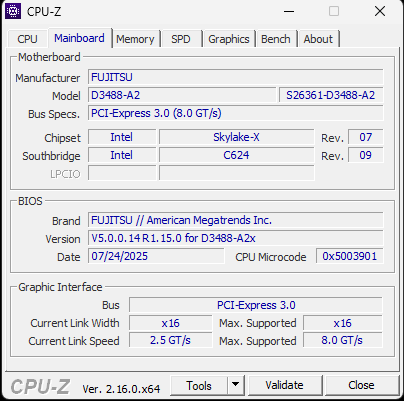Image resolution: width=404 pixels, height=401 pixels.
Task: Click the C624 southbridge field
Action: 237,155
